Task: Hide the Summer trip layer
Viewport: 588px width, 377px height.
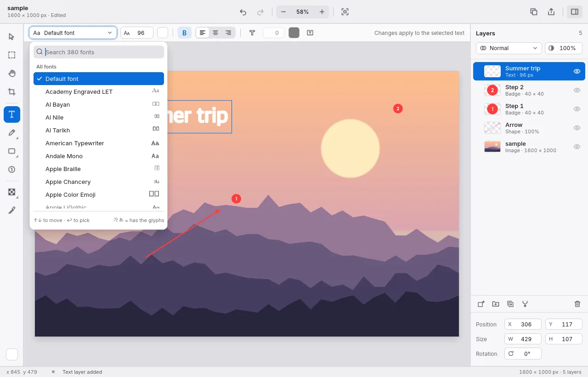Action: click(x=577, y=71)
